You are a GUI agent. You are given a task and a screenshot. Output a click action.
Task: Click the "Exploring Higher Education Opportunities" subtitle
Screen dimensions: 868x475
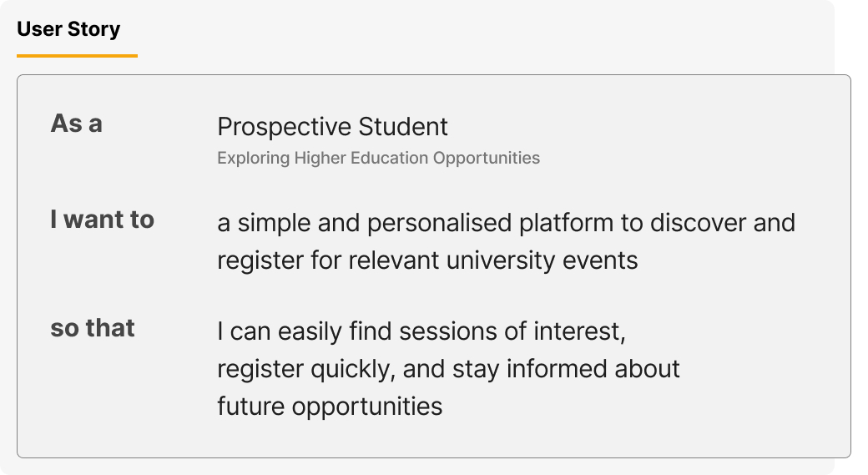click(x=378, y=158)
